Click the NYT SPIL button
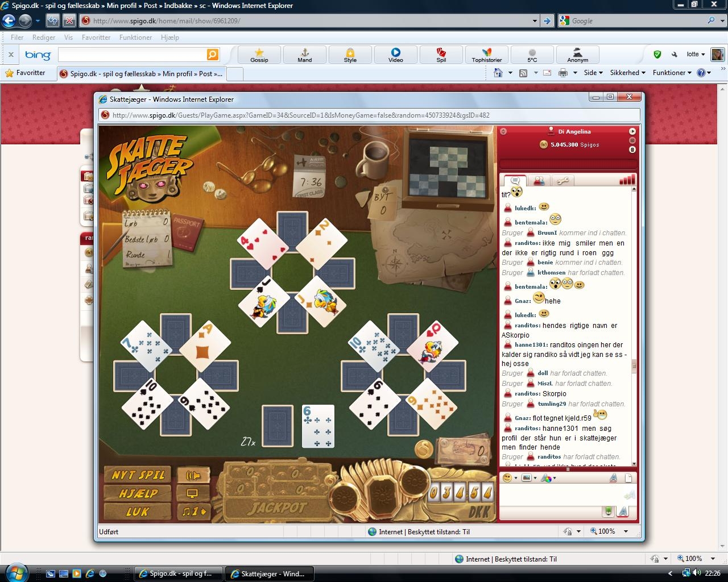This screenshot has width=728, height=582. click(x=138, y=475)
